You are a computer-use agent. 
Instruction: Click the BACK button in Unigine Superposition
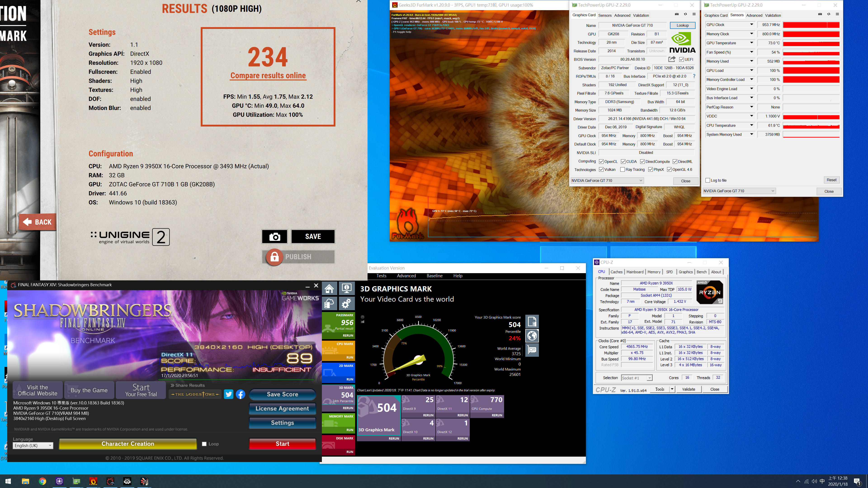(37, 222)
